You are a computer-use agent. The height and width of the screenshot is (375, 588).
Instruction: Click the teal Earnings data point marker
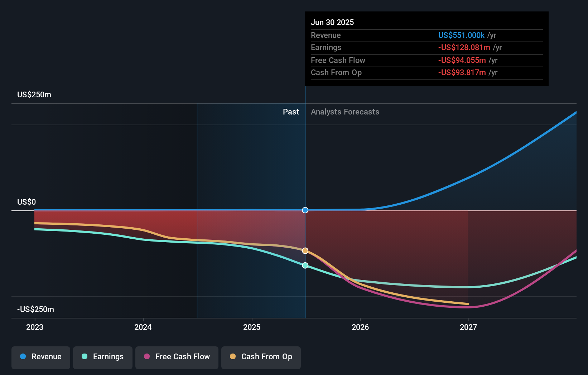click(305, 266)
